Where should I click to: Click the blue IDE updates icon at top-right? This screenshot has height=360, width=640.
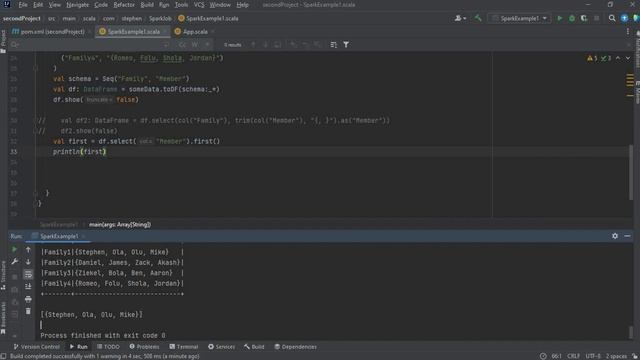[624, 18]
